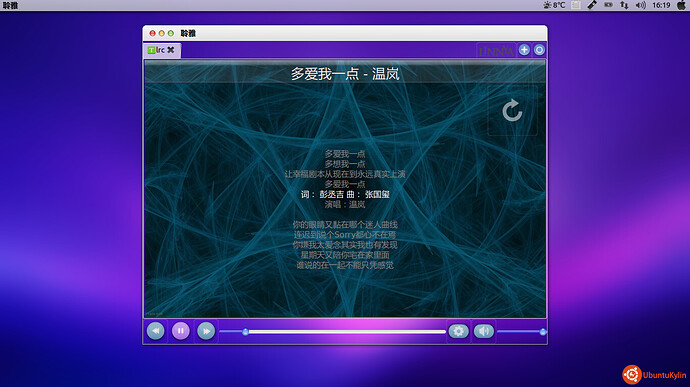Image resolution: width=690 pixels, height=387 pixels.
Task: Mute audio with the speaker button
Action: click(484, 331)
